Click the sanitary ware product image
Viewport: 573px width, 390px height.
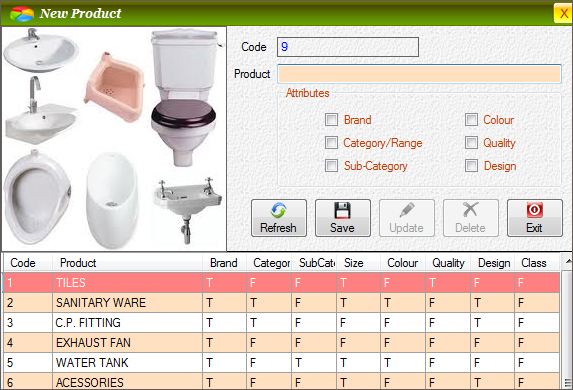pyautogui.click(x=114, y=139)
